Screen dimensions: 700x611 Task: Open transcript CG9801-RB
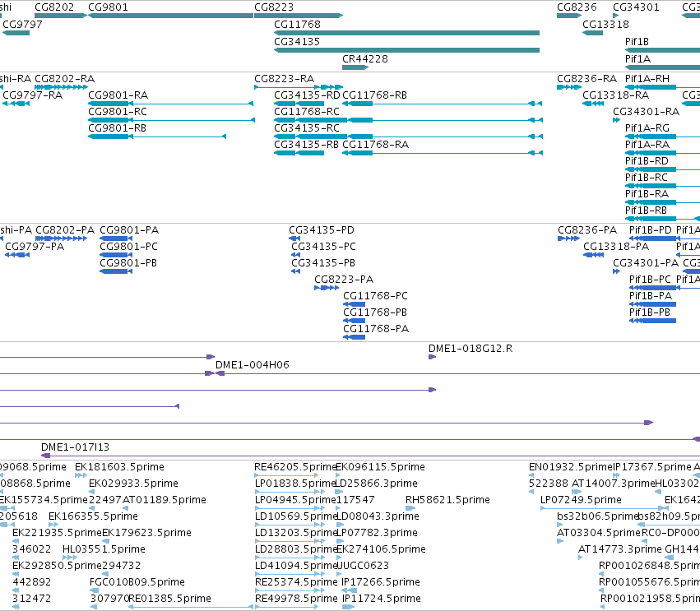[x=157, y=137]
